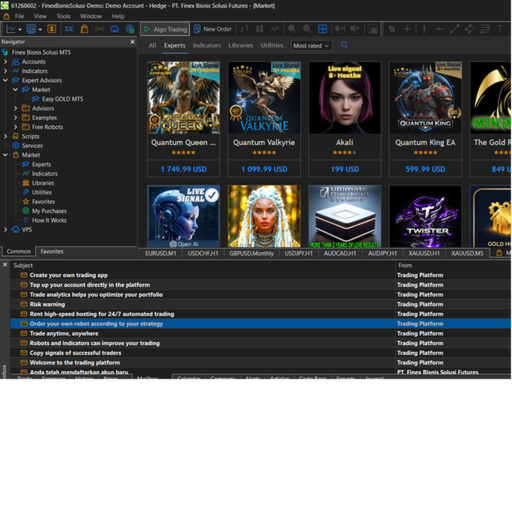Click the Market shopping bag toolbar icon

point(84,29)
